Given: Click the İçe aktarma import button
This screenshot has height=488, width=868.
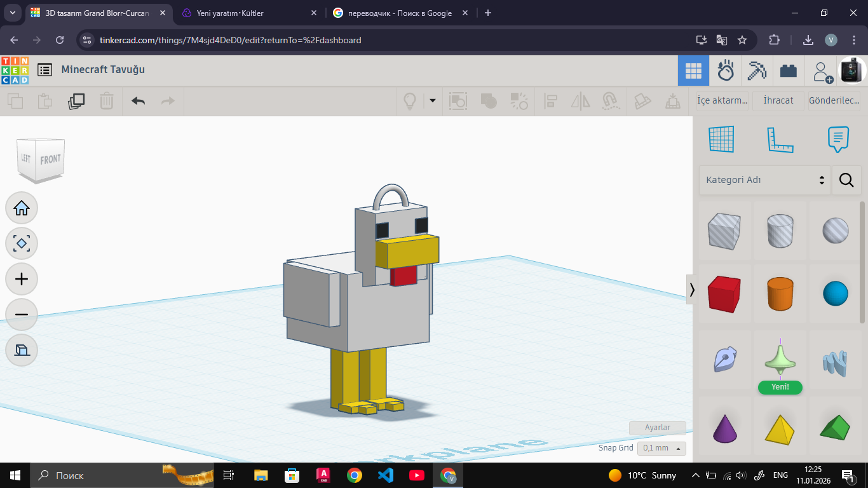Looking at the screenshot, I should [722, 100].
